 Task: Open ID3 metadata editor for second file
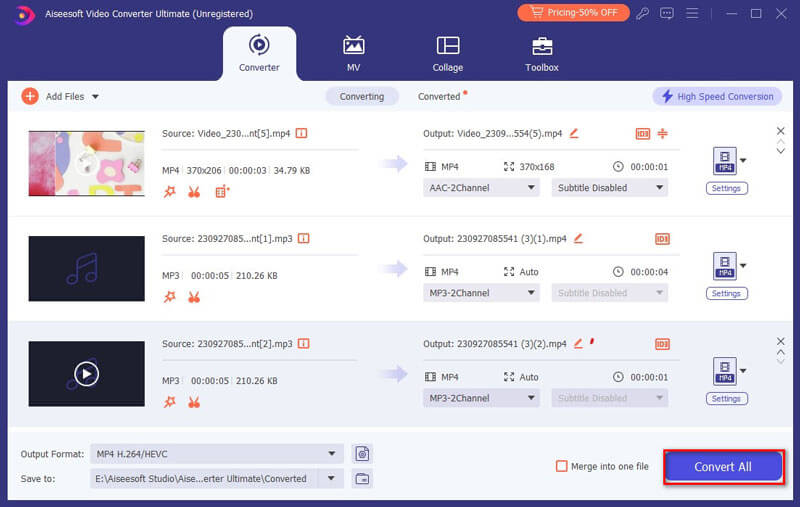coord(662,239)
